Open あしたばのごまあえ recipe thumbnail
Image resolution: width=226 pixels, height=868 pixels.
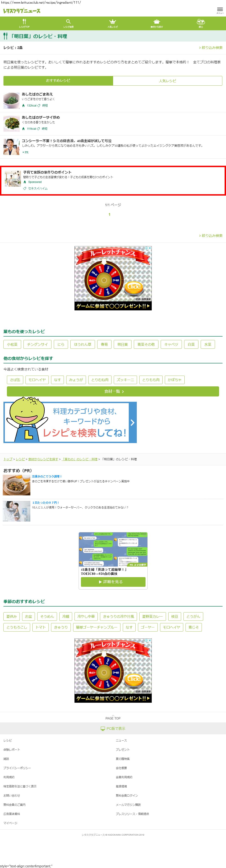(x=11, y=100)
